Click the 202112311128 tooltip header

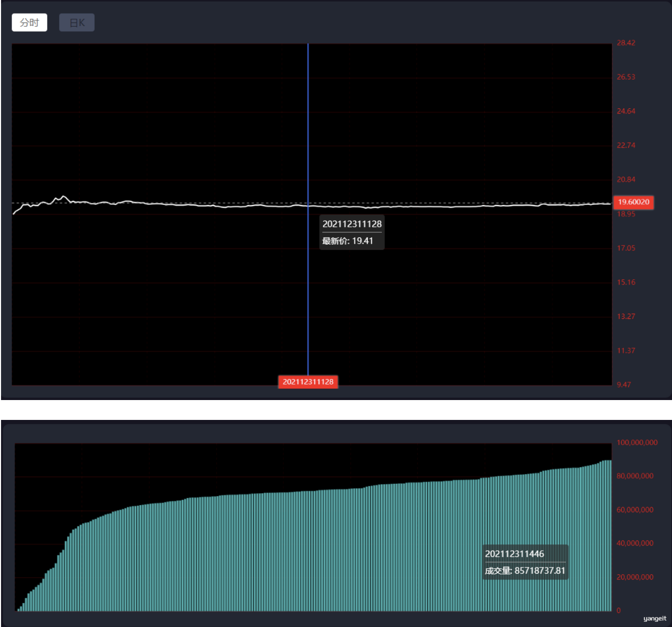pos(352,224)
